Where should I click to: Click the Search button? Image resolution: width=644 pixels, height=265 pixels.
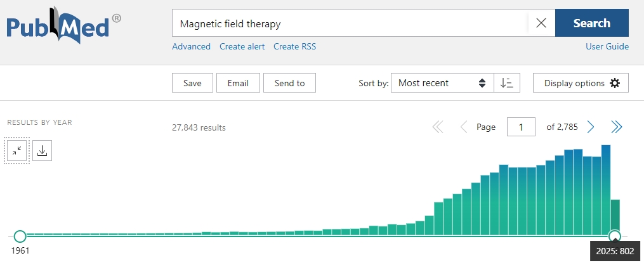(x=591, y=23)
